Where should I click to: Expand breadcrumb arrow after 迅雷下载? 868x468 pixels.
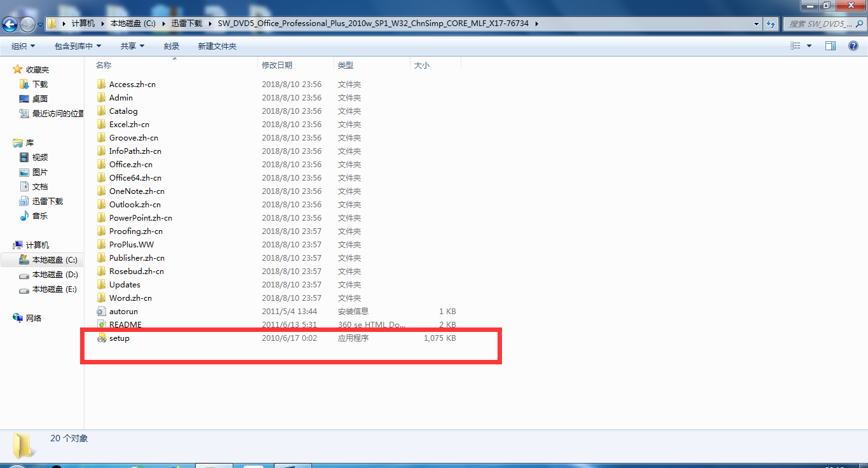point(210,24)
